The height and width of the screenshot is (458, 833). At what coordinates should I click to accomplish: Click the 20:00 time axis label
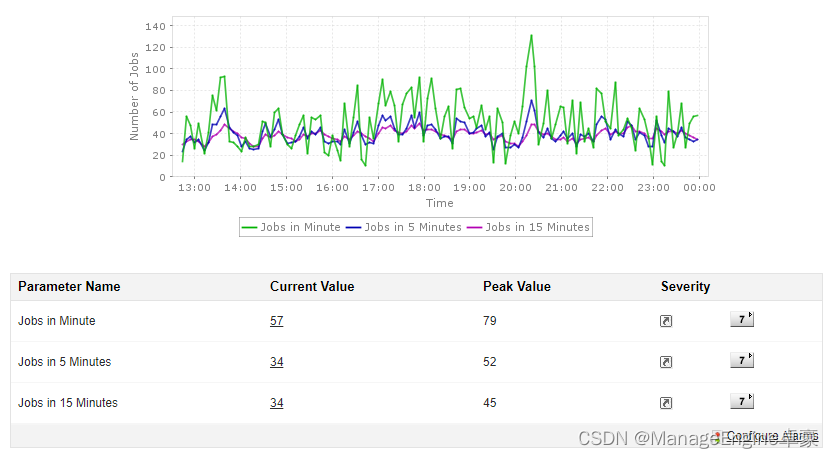515,188
